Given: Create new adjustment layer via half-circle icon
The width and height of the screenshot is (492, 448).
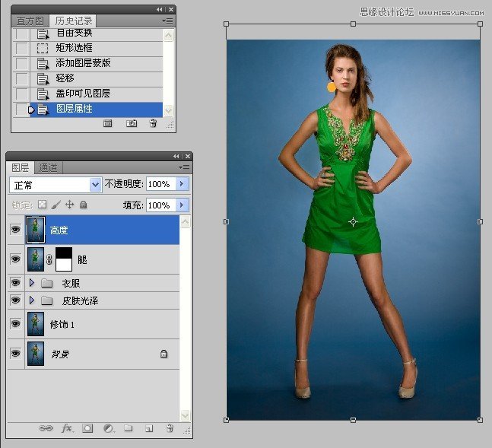Looking at the screenshot, I should (x=108, y=429).
